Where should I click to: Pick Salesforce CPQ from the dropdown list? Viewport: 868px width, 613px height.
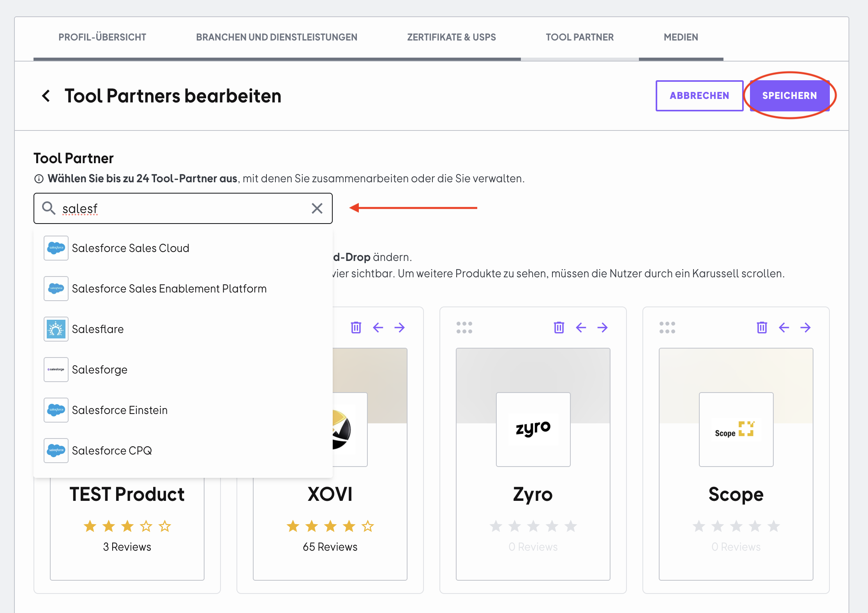[183, 451]
